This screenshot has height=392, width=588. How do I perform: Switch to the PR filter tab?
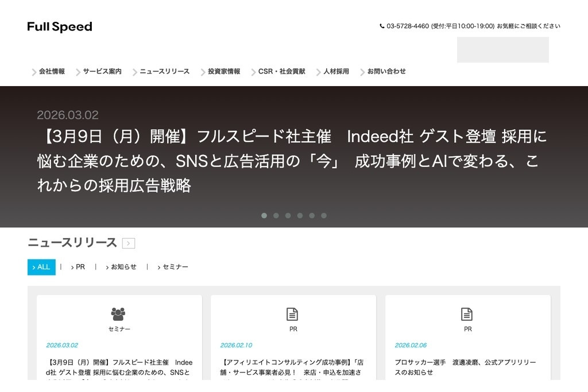pos(79,267)
